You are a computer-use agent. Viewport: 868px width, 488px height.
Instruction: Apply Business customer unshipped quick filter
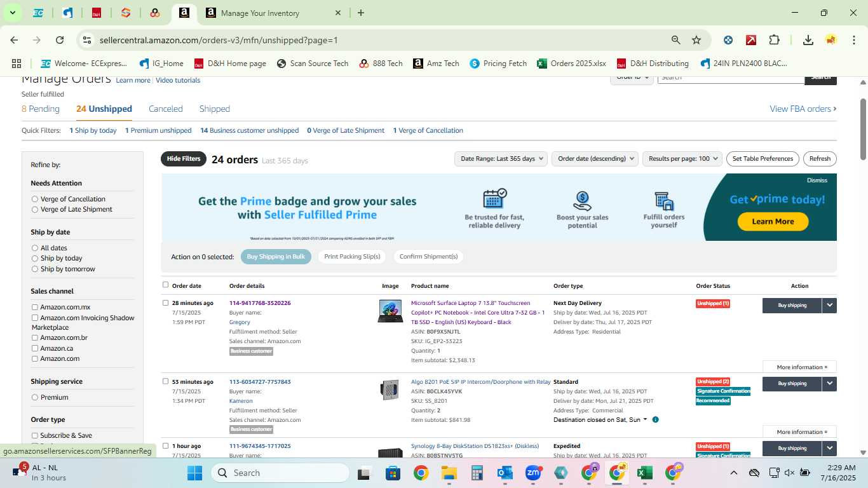(250, 130)
